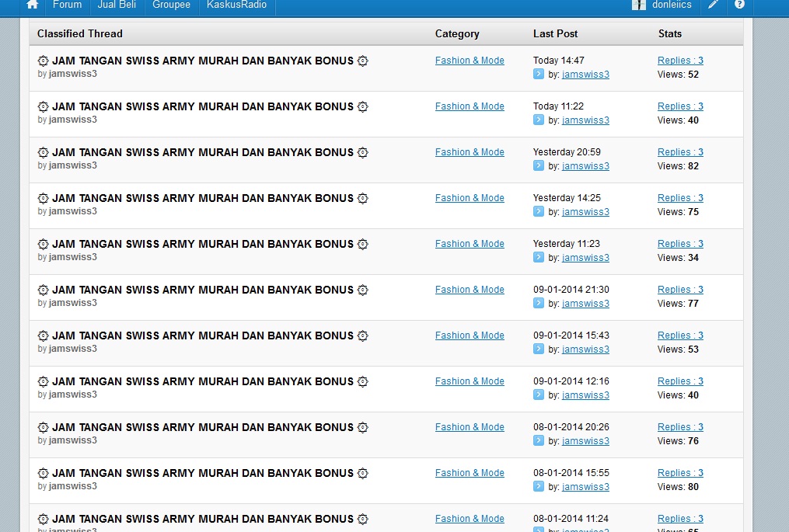Open Fashion & Mode category in 09-01-2014 12:16 row

click(x=470, y=381)
